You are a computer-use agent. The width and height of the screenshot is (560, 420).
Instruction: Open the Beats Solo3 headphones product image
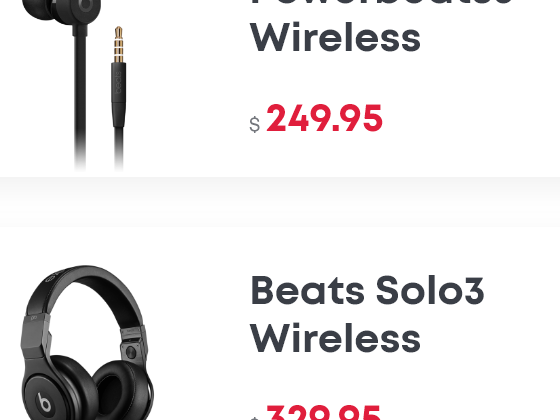pyautogui.click(x=88, y=343)
